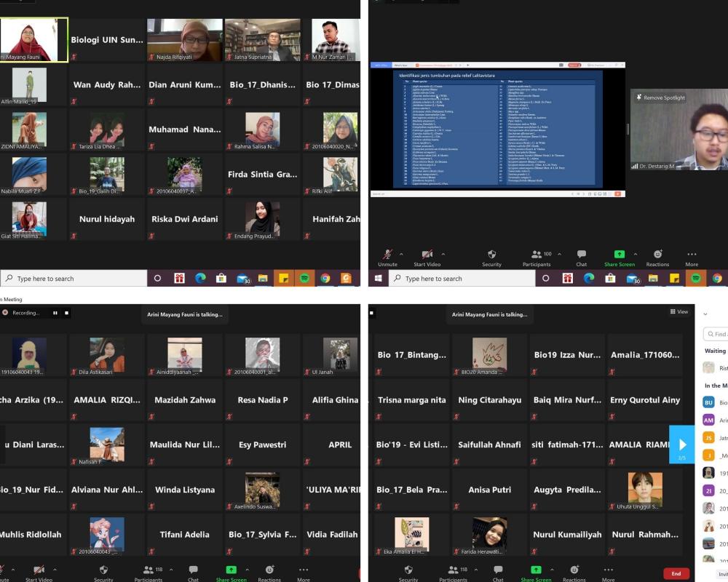Stop the meeting recording
The width and height of the screenshot is (728, 582).
point(67,313)
